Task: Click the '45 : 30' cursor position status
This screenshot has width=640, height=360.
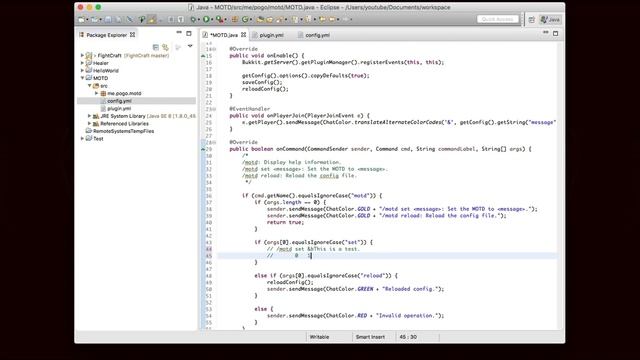Action: [408, 337]
